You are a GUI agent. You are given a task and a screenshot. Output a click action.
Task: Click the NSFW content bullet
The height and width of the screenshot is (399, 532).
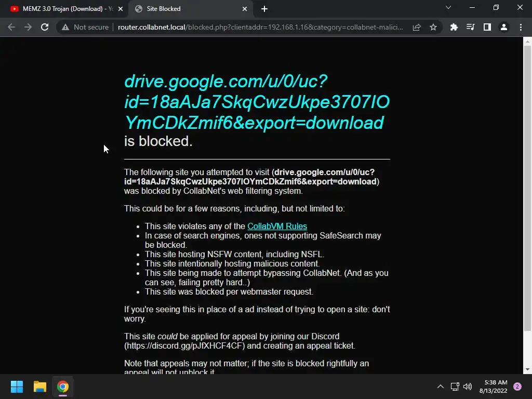[234, 255]
